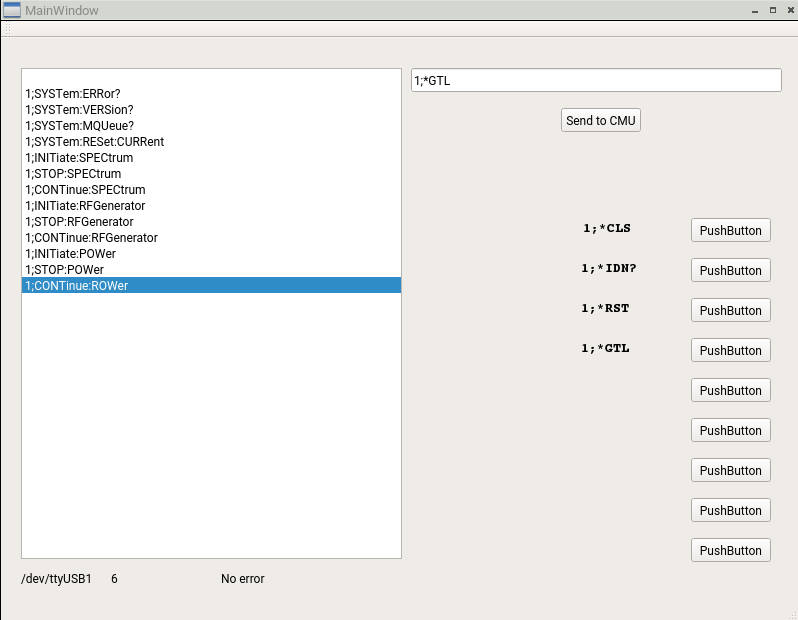Click the 1;*CLS label
The width and height of the screenshot is (798, 620).
(607, 228)
